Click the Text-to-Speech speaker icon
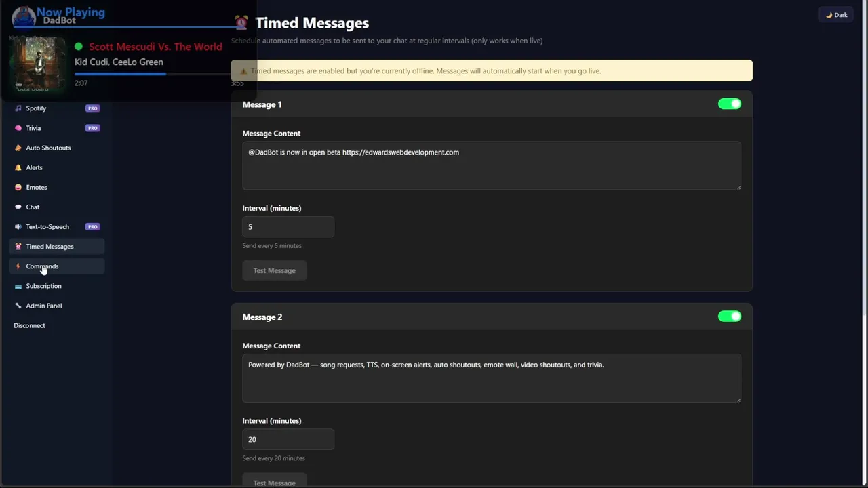The height and width of the screenshot is (488, 868). point(18,226)
